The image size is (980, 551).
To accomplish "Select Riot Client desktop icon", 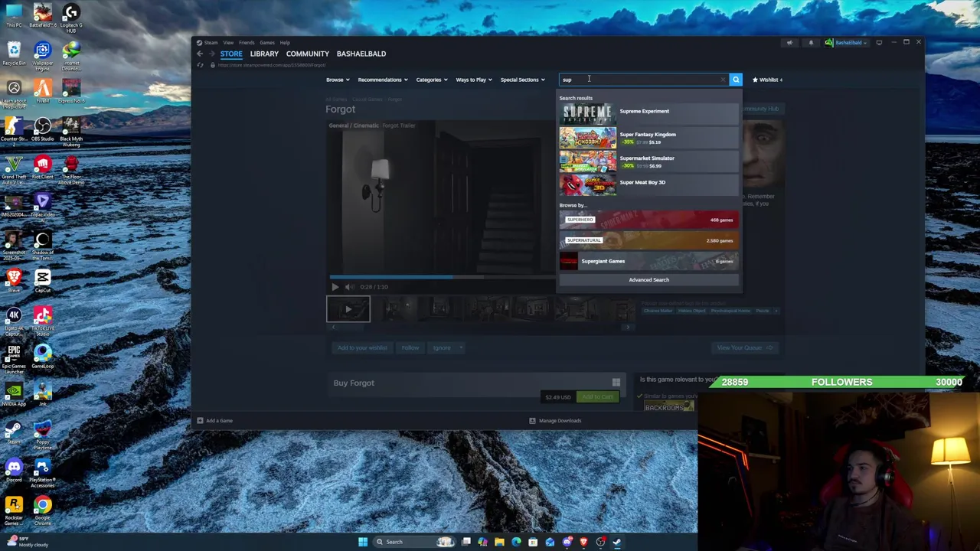I will click(x=42, y=167).
